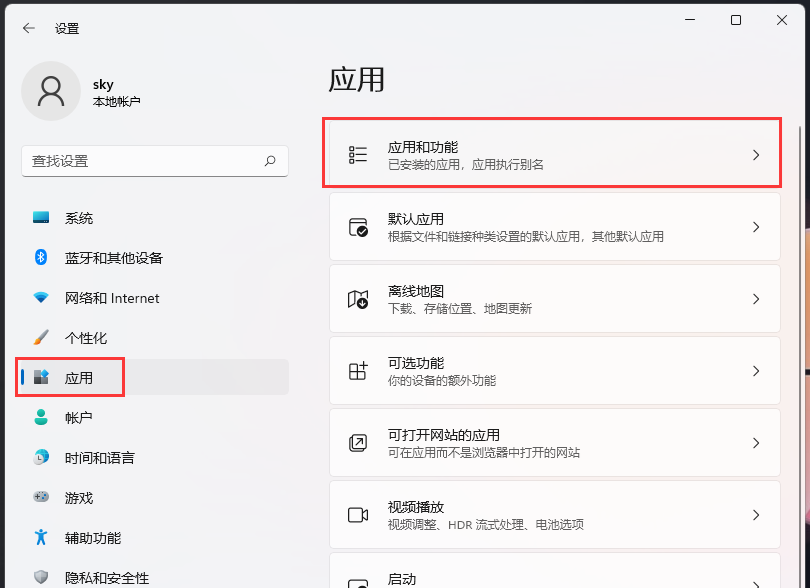This screenshot has height=588, width=810.
Task: Click the 可选功能 grid-plus icon
Action: 358,372
